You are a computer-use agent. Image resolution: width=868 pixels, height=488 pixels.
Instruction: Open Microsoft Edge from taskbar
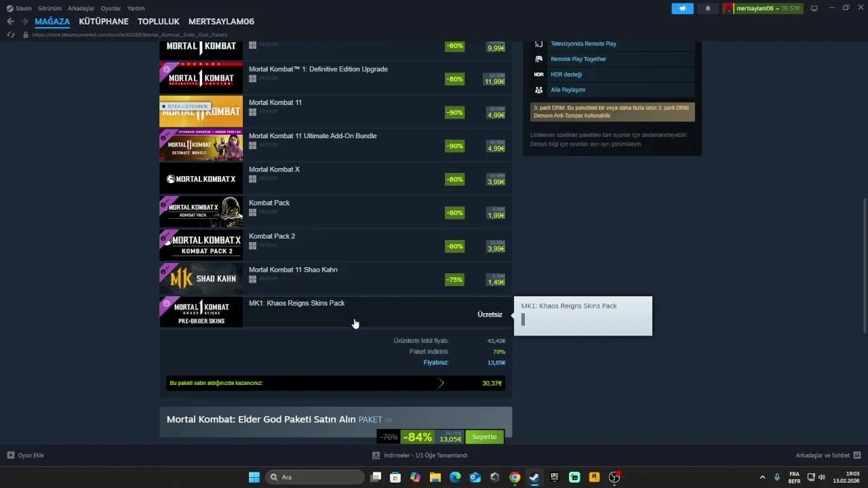tap(455, 477)
